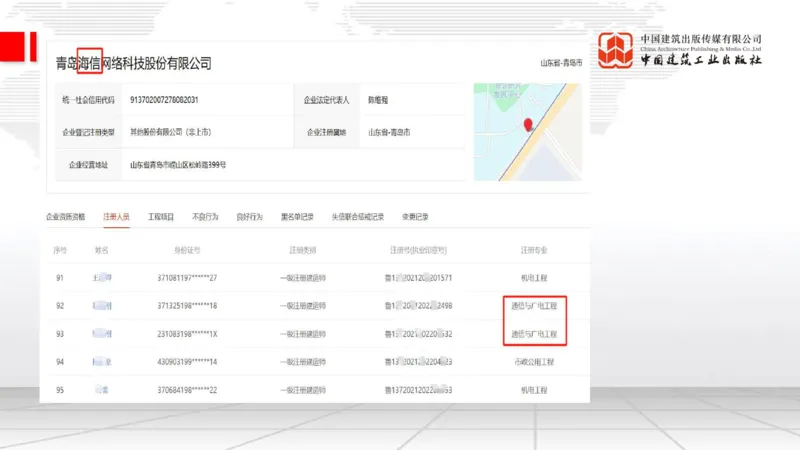The height and width of the screenshot is (450, 800).
Task: Click the 一级注册建造师 cell in row 91
Action: (303, 278)
